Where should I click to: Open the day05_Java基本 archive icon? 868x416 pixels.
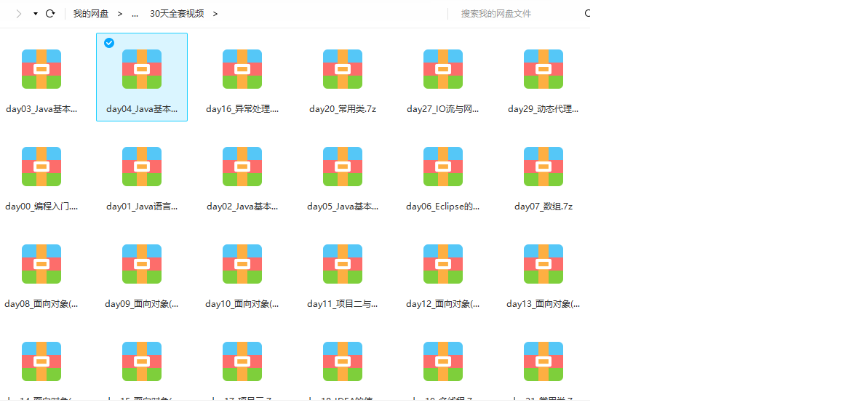(x=343, y=167)
